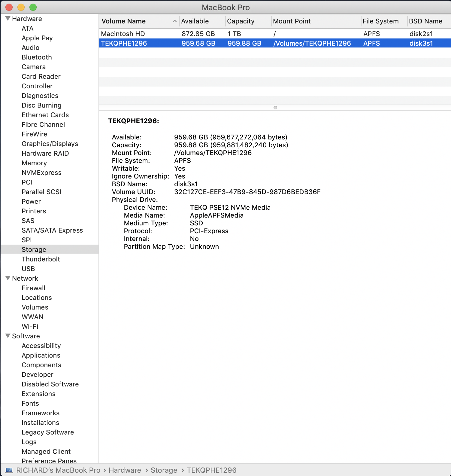
Task: Open Card Reader in the sidebar
Action: [x=41, y=76]
